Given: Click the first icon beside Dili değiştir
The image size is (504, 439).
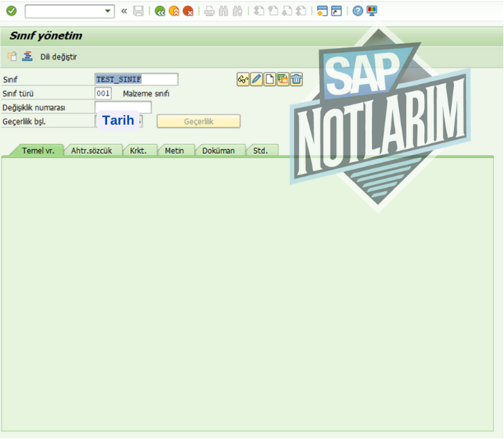Looking at the screenshot, I should point(12,56).
